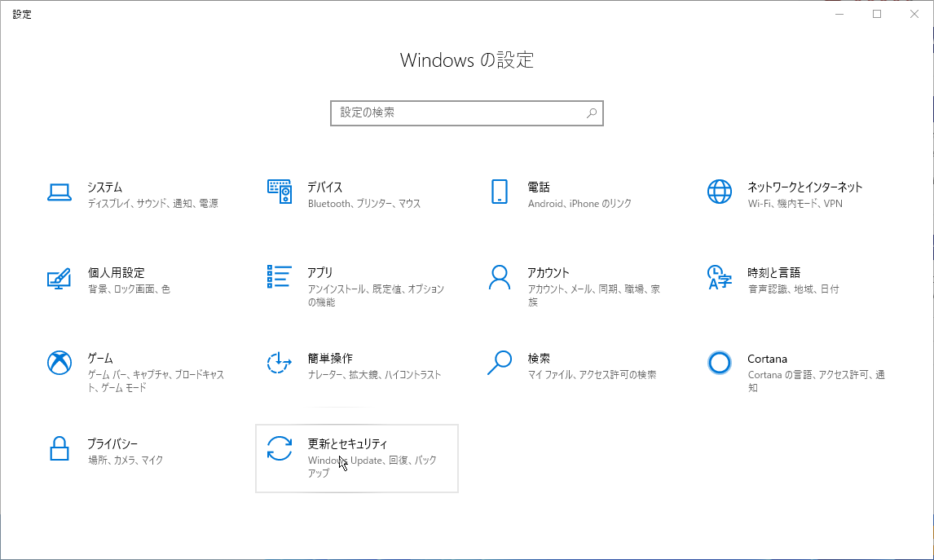The width and height of the screenshot is (934, 560).
Task: Click the 簡単操作 title text
Action: pyautogui.click(x=330, y=359)
